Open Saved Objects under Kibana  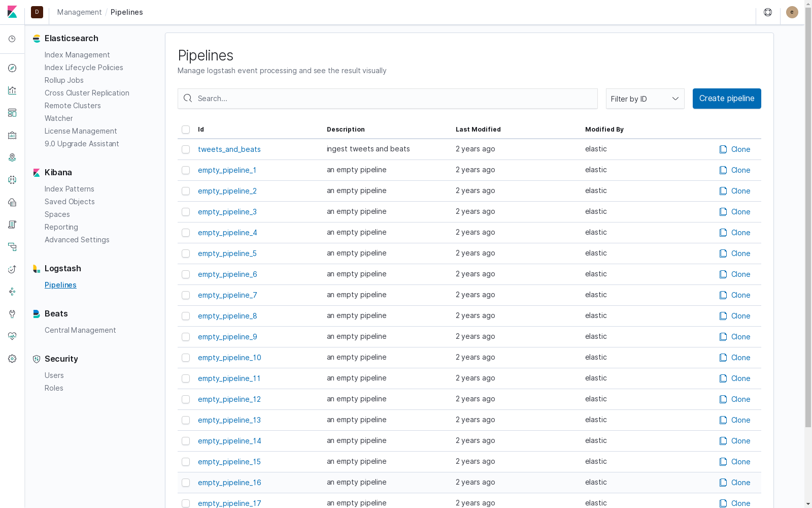click(70, 201)
